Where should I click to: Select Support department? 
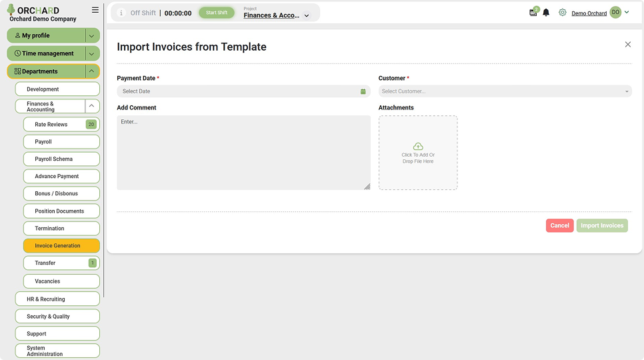[x=57, y=334]
